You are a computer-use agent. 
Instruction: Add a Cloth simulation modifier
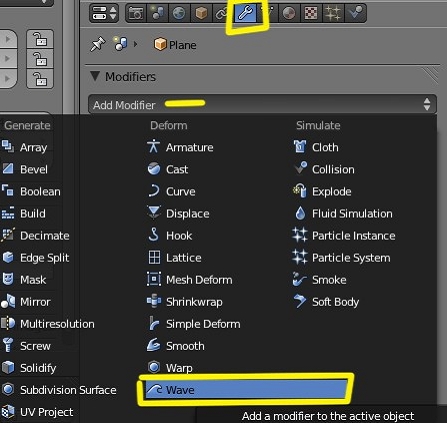(316, 147)
